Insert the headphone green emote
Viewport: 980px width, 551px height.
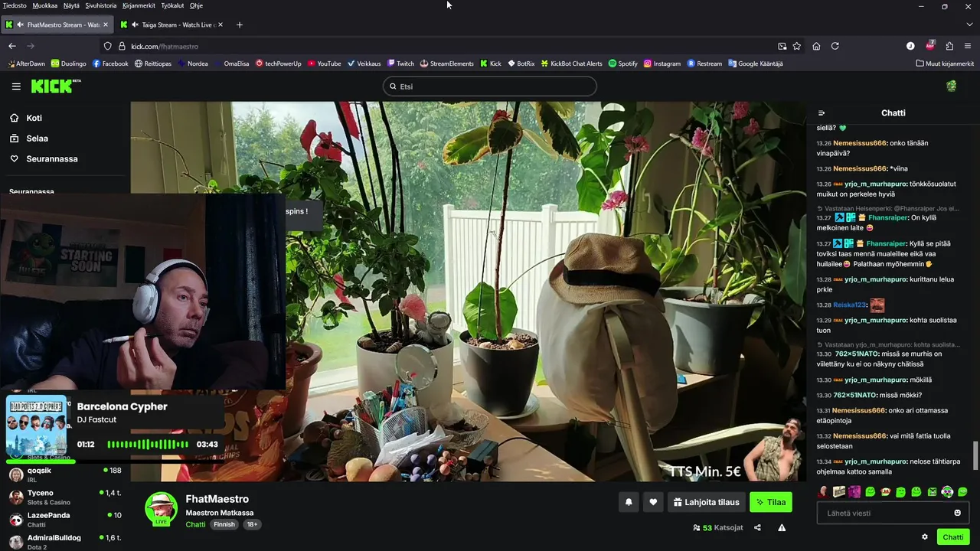[947, 491]
